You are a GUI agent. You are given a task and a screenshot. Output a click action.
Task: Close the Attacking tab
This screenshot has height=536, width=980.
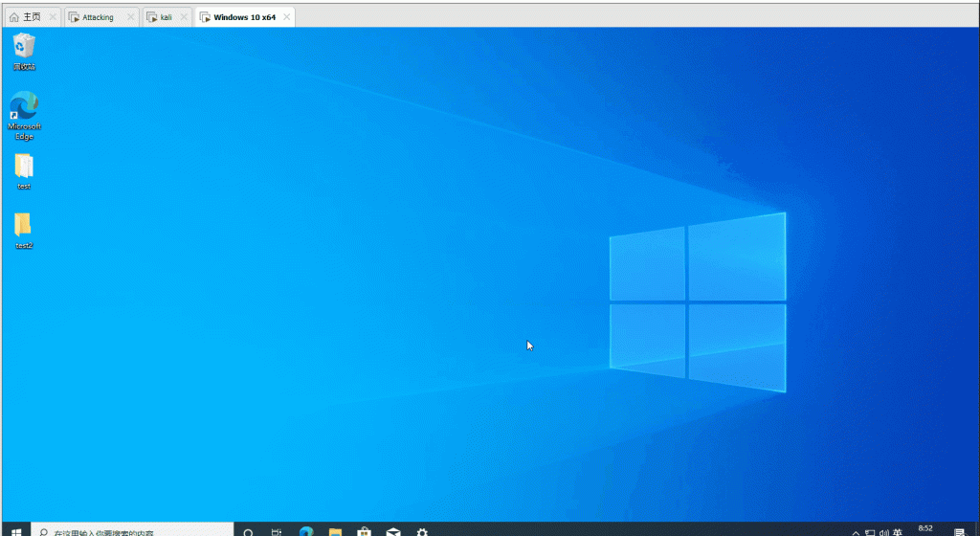[130, 17]
